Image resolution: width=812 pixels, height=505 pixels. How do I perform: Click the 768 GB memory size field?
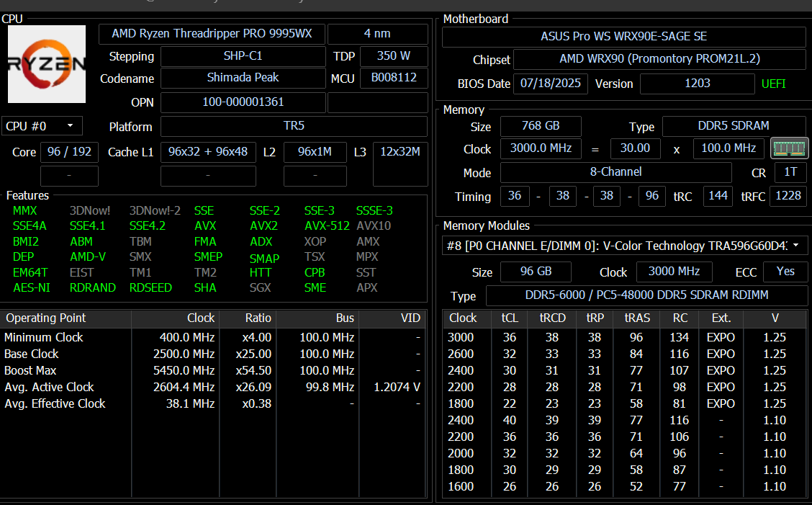tap(541, 126)
